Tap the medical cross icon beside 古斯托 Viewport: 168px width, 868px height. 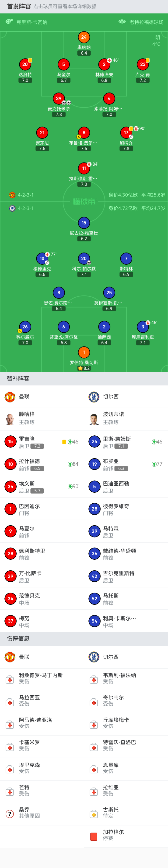[94, 814]
